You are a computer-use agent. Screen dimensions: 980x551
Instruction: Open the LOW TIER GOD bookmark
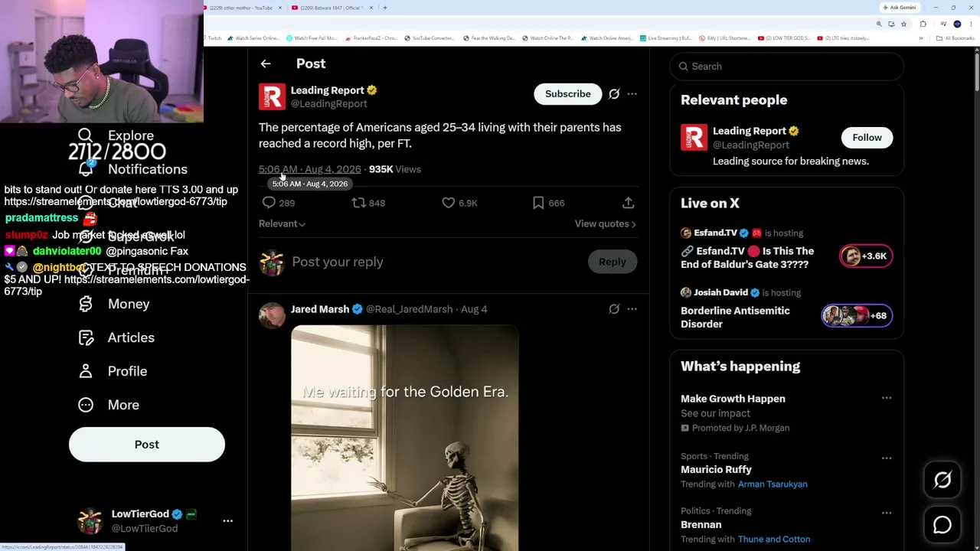(784, 38)
